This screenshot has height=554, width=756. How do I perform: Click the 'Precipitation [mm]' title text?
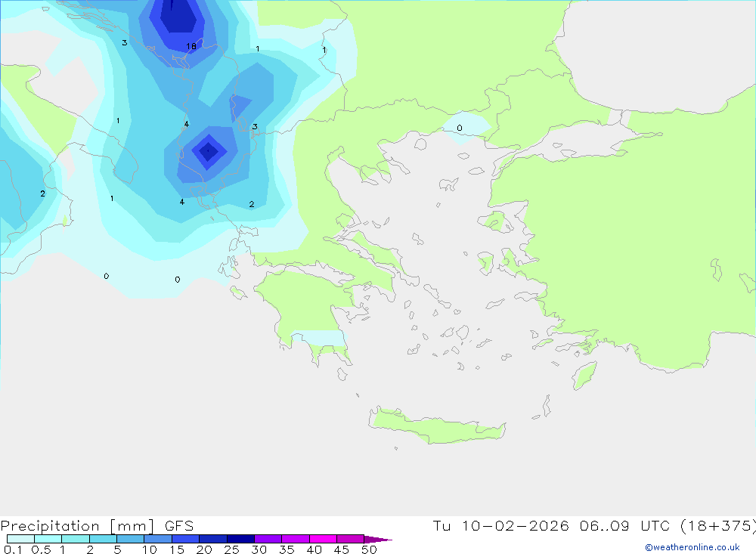point(78,526)
